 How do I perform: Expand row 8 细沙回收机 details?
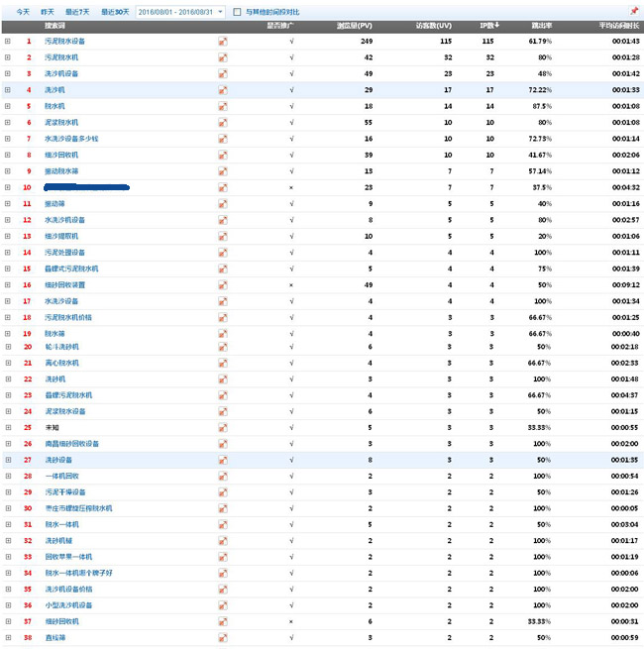pyautogui.click(x=8, y=155)
